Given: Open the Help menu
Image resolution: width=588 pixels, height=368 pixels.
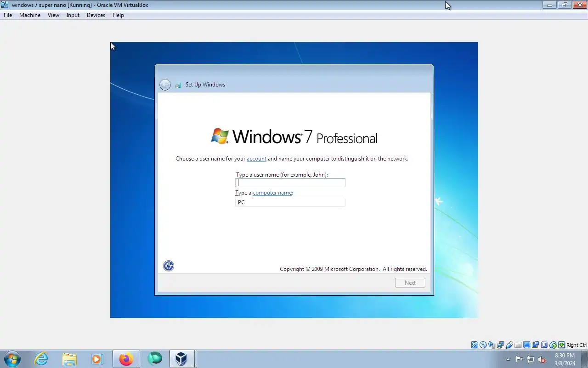Looking at the screenshot, I should (x=118, y=15).
